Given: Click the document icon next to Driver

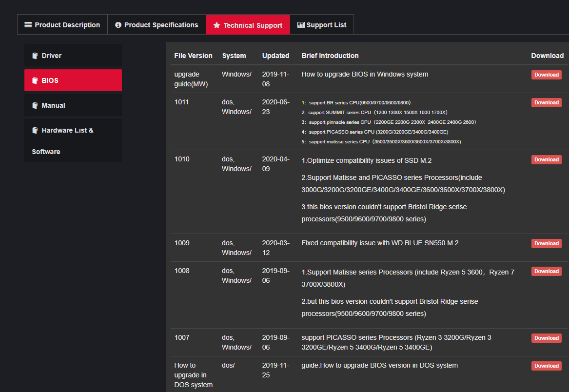Looking at the screenshot, I should click(35, 56).
